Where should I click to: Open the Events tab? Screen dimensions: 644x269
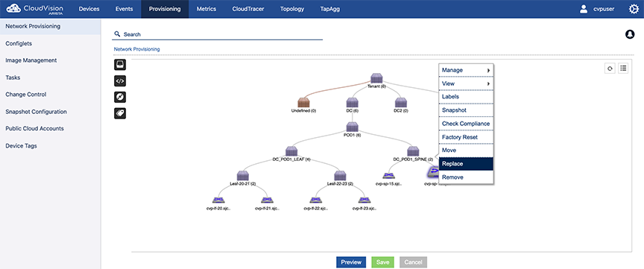[124, 9]
